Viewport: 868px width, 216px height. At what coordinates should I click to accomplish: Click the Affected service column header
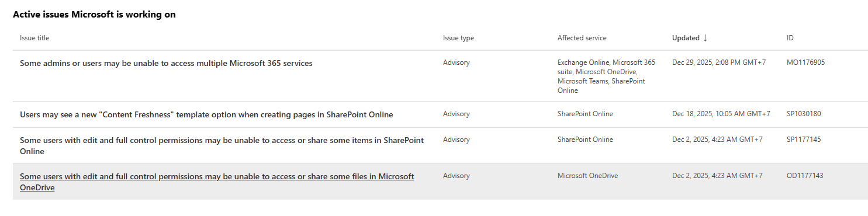582,38
